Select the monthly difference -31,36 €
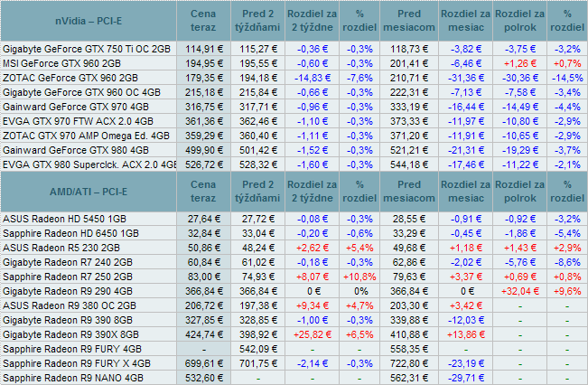 coord(466,78)
